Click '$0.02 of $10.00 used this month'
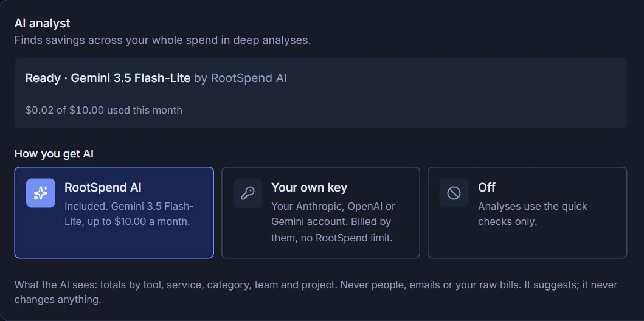 click(104, 110)
